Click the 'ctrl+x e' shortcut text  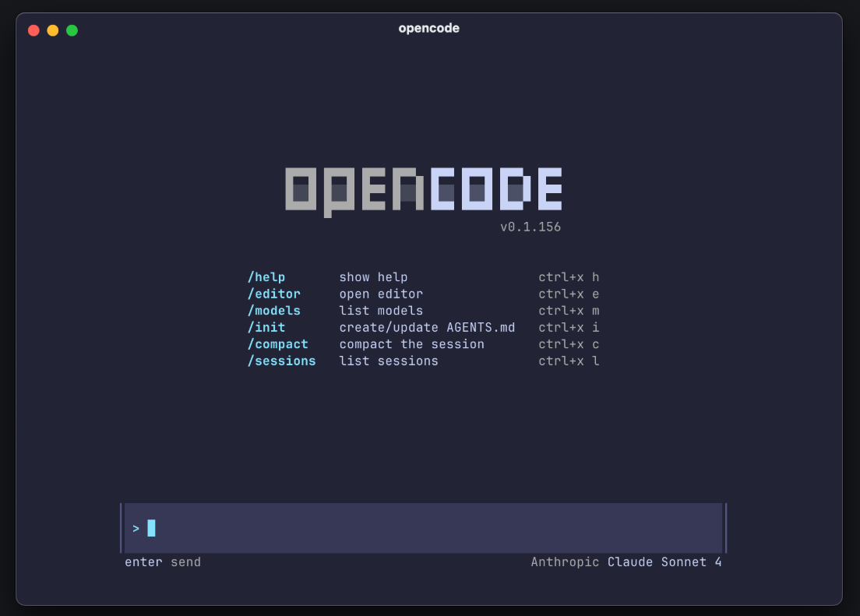[569, 294]
